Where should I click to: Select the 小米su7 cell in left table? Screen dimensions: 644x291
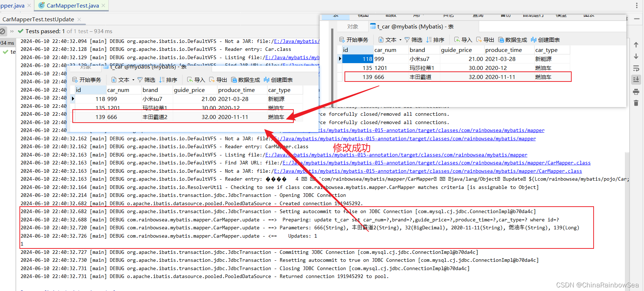pyautogui.click(x=157, y=99)
